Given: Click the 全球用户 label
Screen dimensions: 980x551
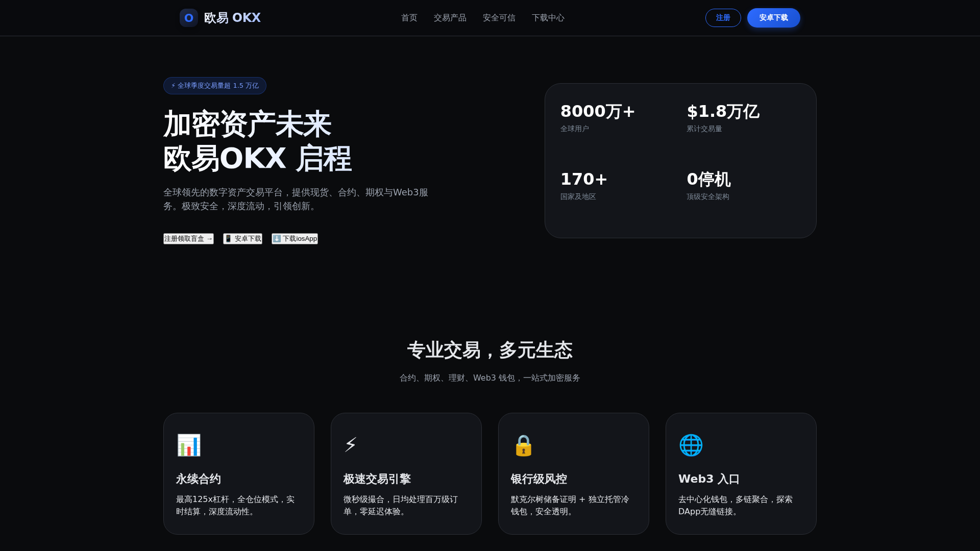Looking at the screenshot, I should point(575,129).
